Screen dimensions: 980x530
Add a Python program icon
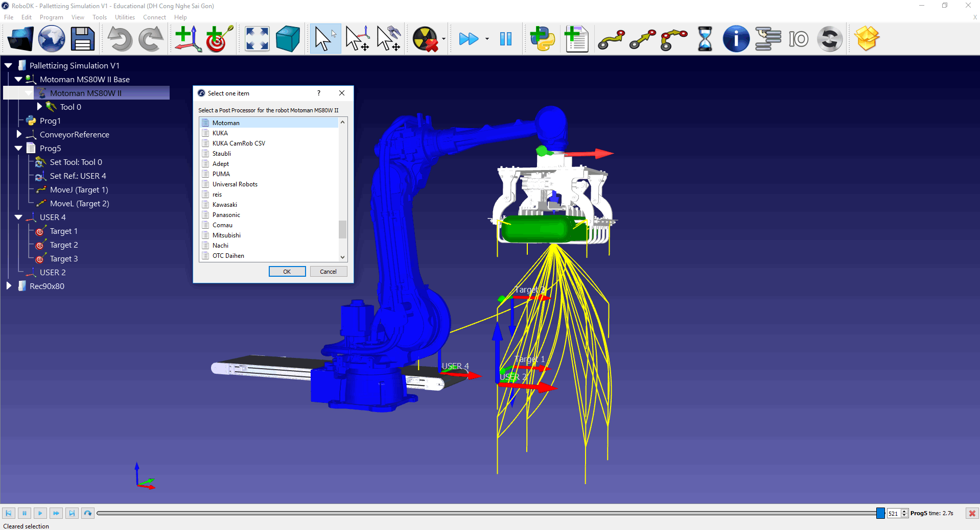coord(542,39)
